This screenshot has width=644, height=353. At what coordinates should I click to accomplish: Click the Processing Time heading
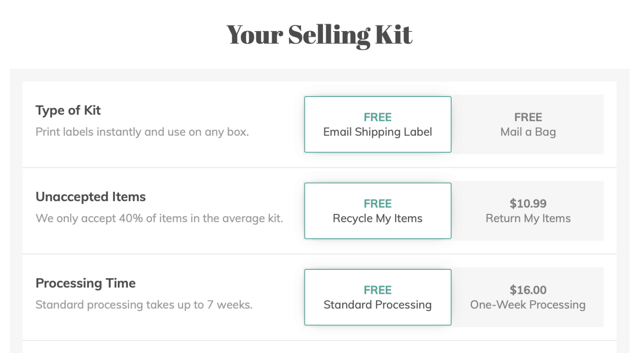(86, 283)
